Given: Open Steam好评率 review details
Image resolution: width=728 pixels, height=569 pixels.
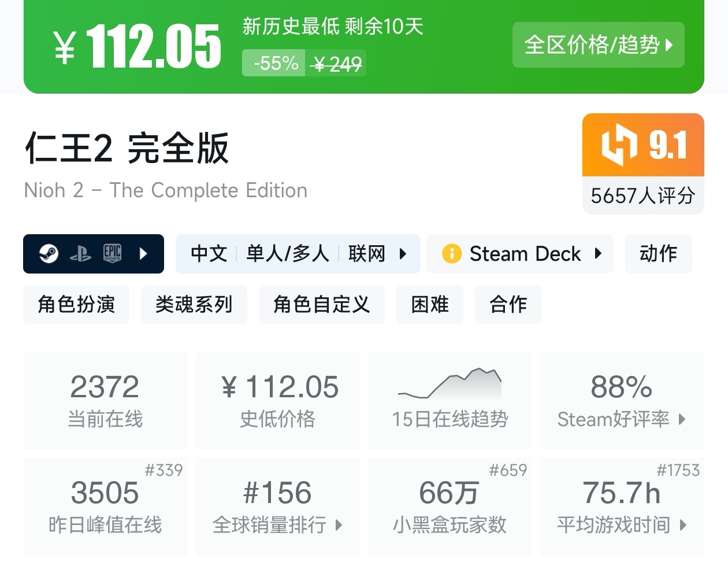Looking at the screenshot, I should point(621,419).
